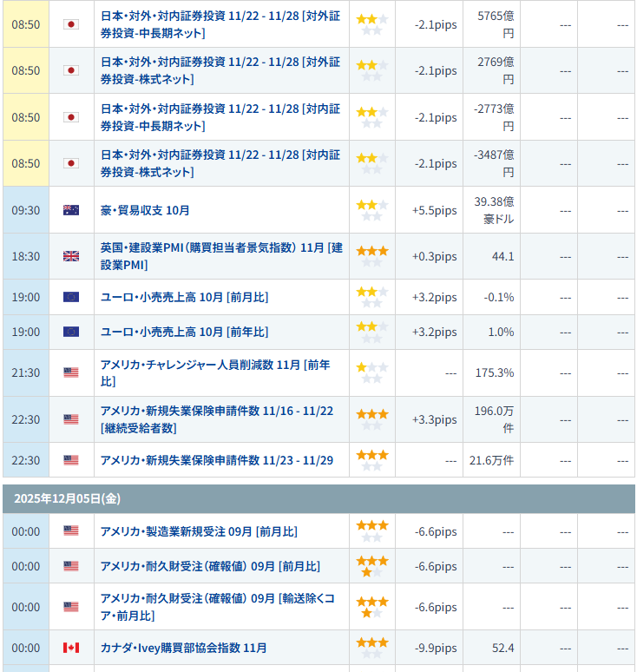Click the Canadian flag next to Ivey購買部協会指数
The image size is (637, 672).
point(71,648)
